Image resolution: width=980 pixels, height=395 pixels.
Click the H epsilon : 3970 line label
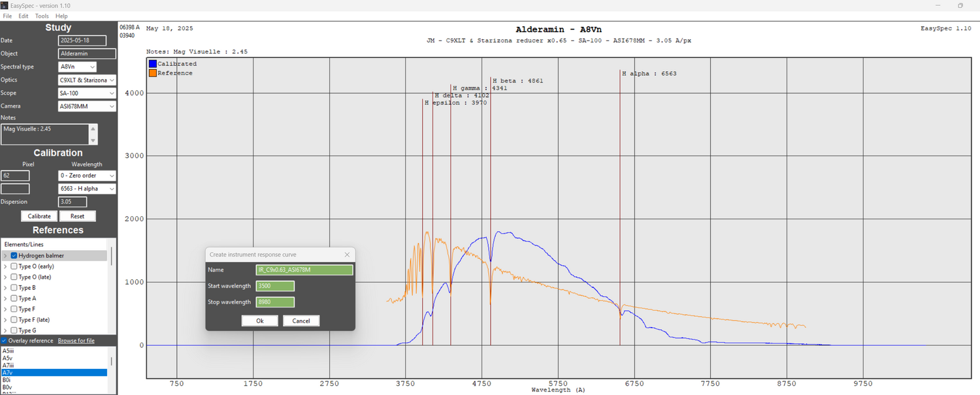point(455,103)
